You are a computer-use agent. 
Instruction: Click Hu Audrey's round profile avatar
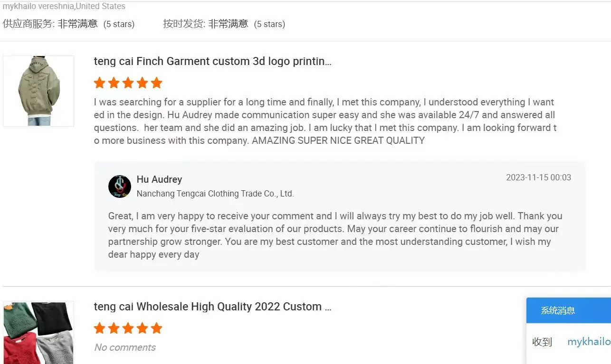pos(120,186)
